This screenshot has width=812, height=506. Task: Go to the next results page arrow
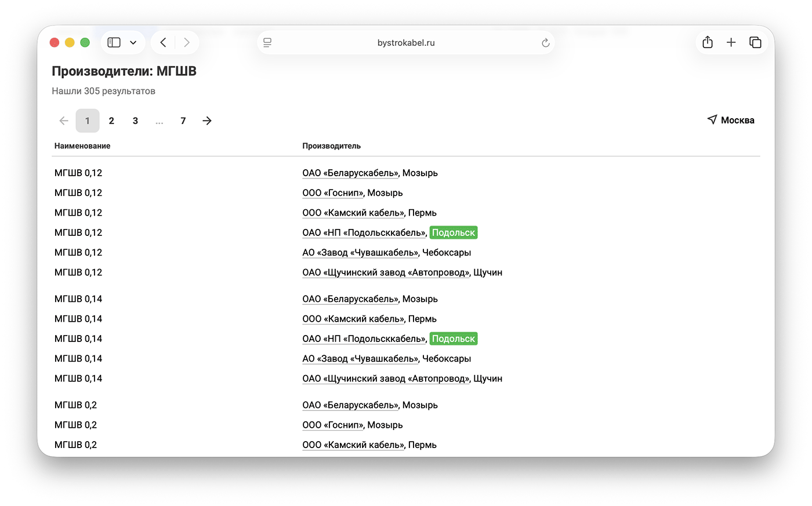coord(207,121)
